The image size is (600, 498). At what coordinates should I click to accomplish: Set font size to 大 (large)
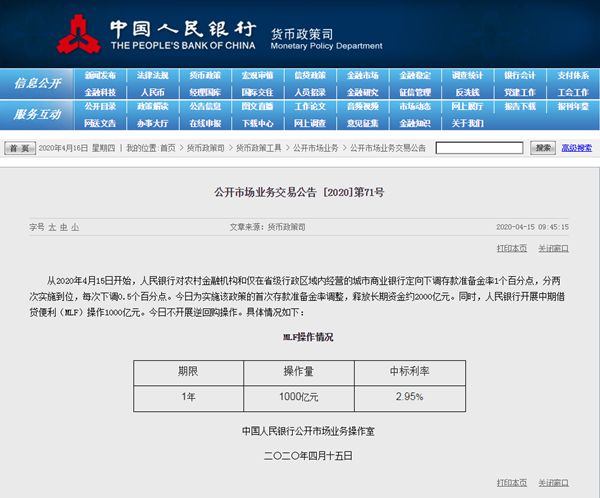(52, 227)
